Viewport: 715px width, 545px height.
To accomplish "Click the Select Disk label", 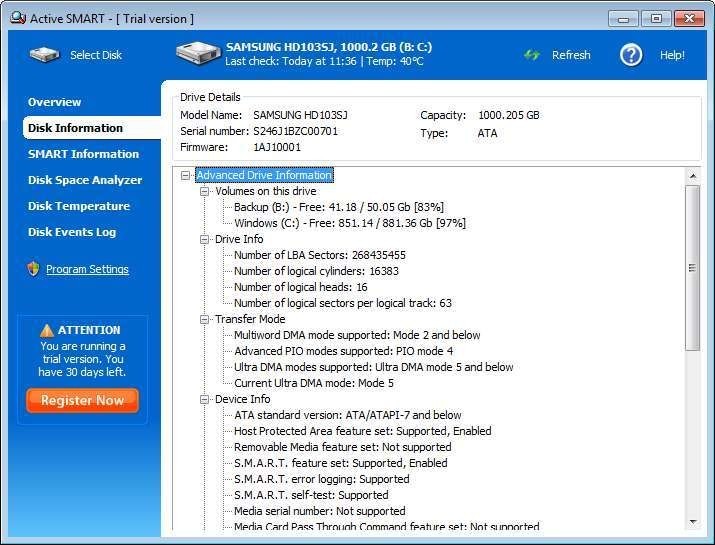I will (96, 55).
